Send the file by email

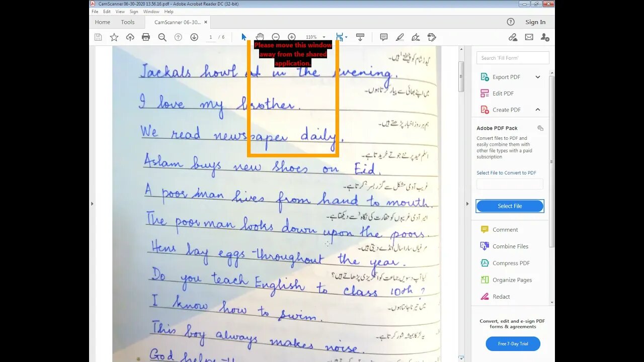(x=529, y=37)
